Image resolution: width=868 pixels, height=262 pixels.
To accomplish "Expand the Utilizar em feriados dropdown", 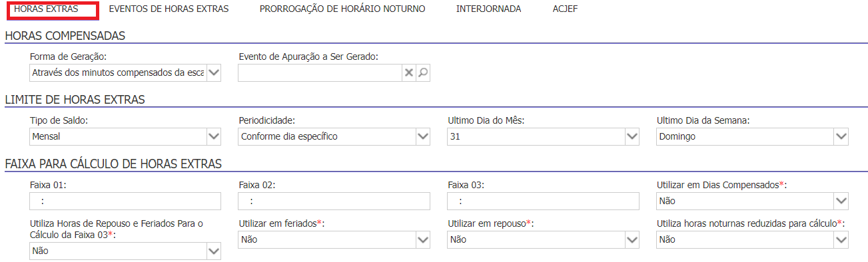I will click(x=334, y=239).
